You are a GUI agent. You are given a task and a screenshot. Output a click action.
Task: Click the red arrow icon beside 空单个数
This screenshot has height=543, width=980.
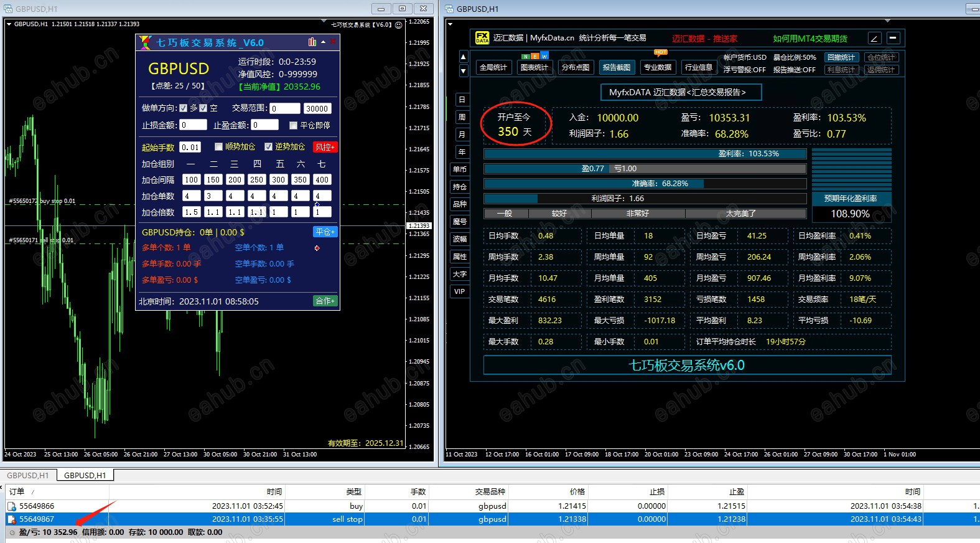coord(317,248)
